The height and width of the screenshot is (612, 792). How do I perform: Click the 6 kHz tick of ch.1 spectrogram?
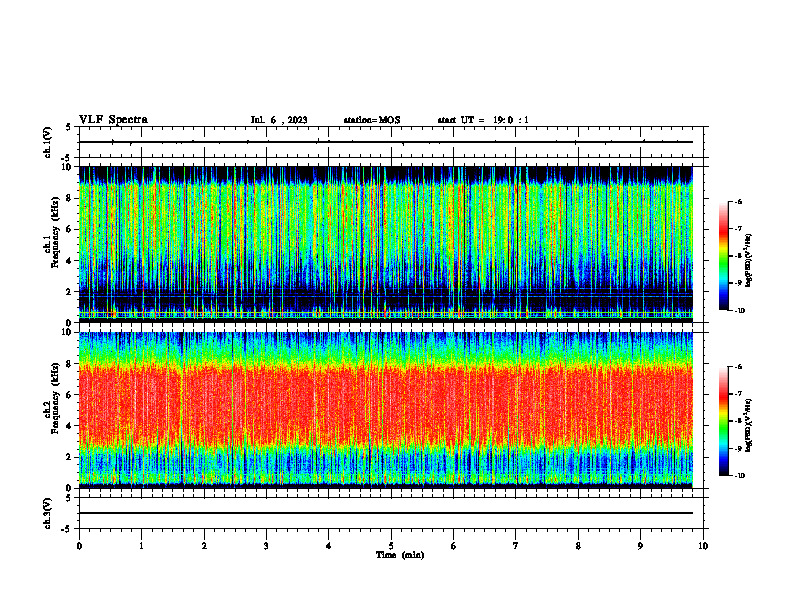70,229
